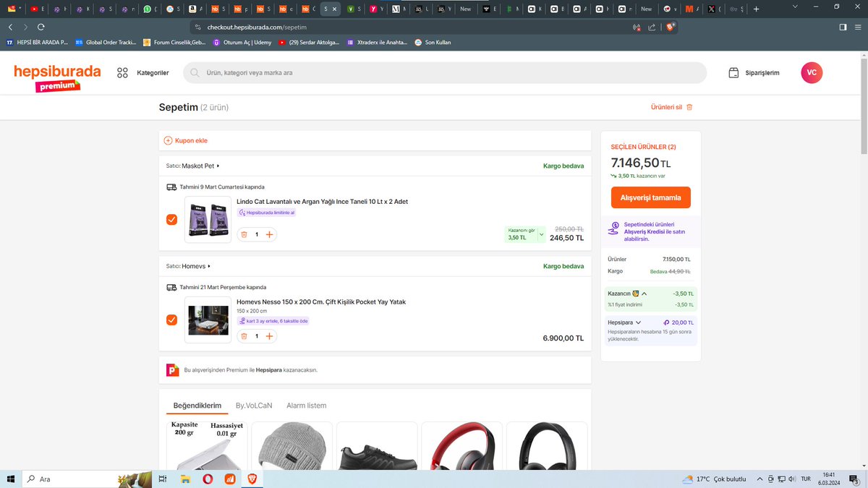Open the browser sidebar panel icon

pyautogui.click(x=843, y=27)
